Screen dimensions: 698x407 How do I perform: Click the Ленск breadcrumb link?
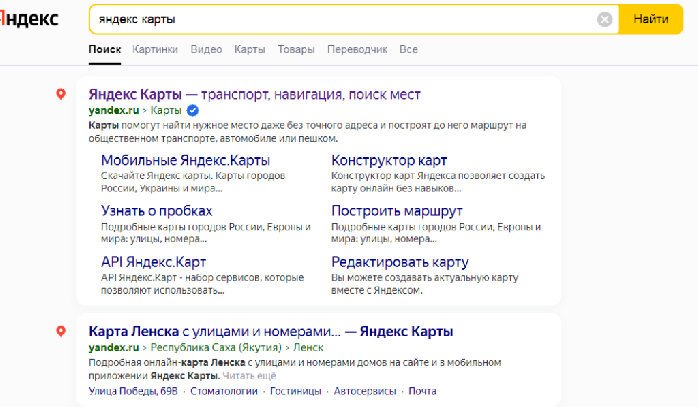[308, 347]
